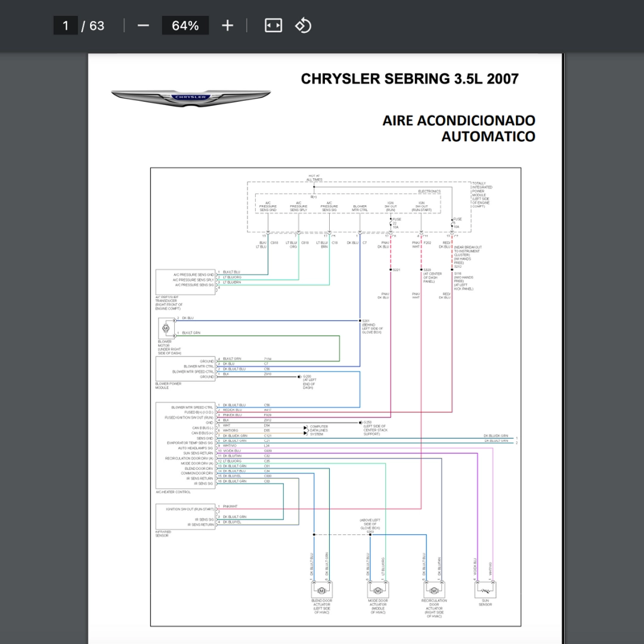Click the FUSED B(+) (I.O.D.) pin label
This screenshot has width=644, height=644.
point(199,413)
